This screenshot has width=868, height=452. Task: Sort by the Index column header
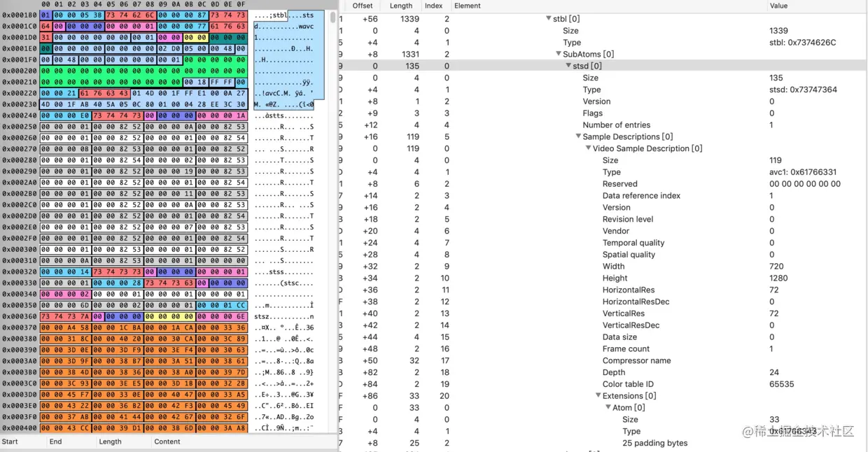coord(434,6)
